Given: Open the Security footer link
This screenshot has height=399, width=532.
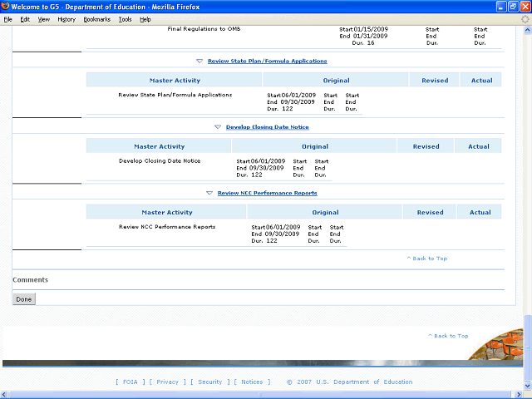Looking at the screenshot, I should pos(209,382).
